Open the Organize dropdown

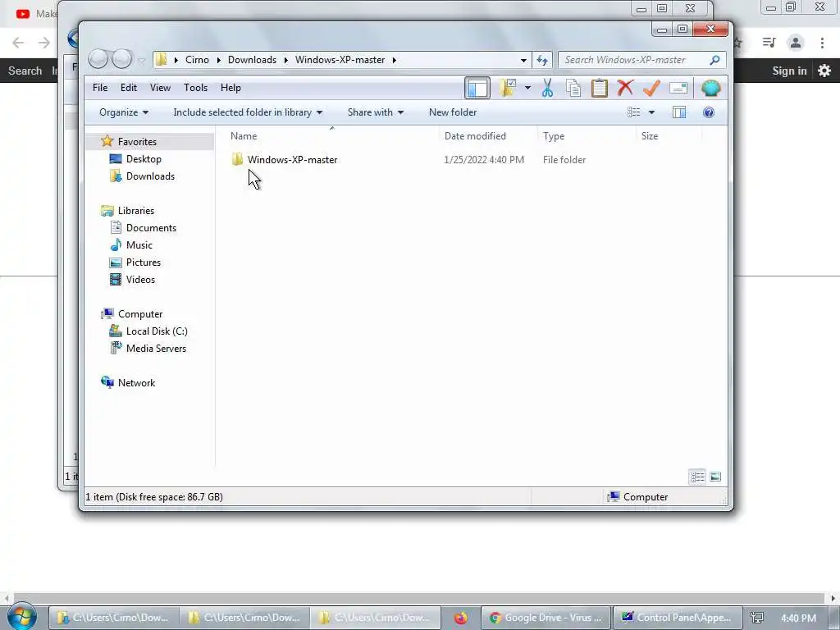tap(124, 112)
